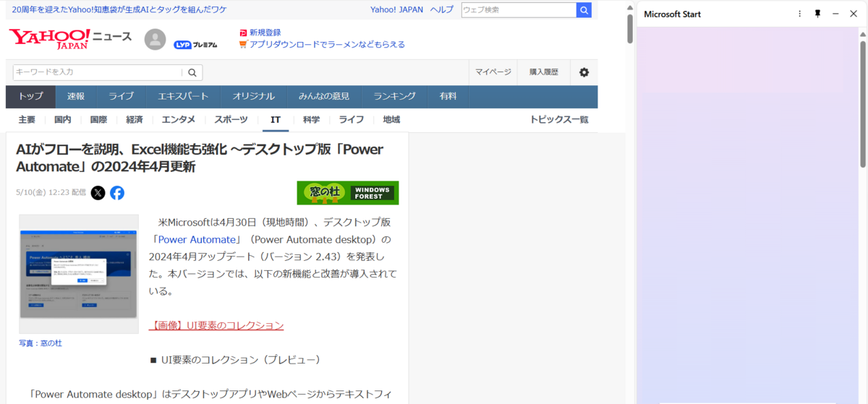Minimize the Microsoft Start panel
The image size is (868, 404).
pos(835,14)
